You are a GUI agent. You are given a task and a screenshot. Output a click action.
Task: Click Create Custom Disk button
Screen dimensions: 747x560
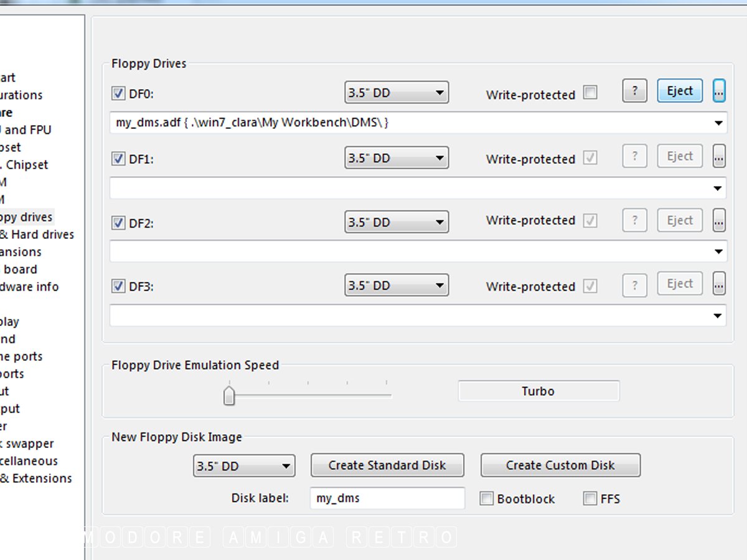tap(560, 465)
